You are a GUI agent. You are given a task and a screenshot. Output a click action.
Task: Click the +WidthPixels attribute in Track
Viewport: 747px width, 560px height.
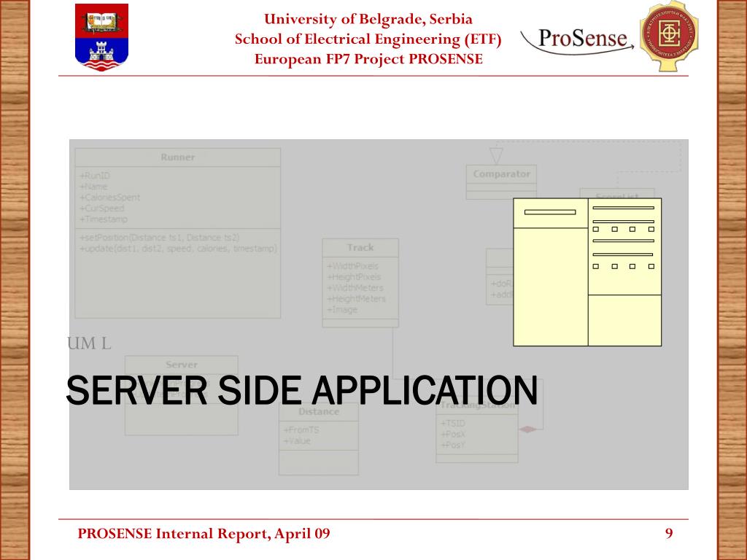(352, 266)
